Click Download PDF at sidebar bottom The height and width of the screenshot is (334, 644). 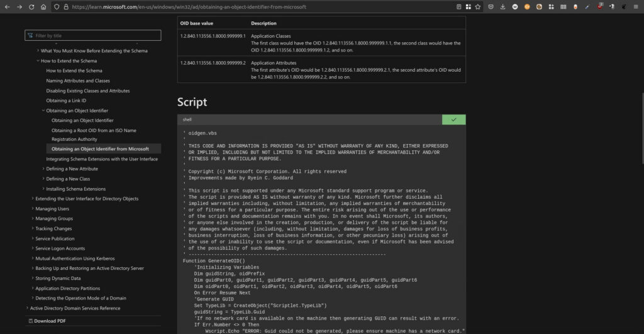[x=50, y=321]
